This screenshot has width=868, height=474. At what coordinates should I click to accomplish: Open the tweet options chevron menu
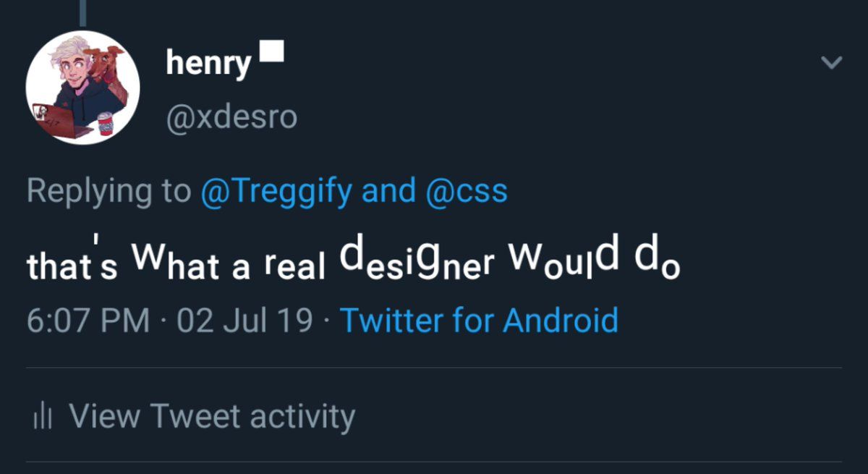[832, 63]
